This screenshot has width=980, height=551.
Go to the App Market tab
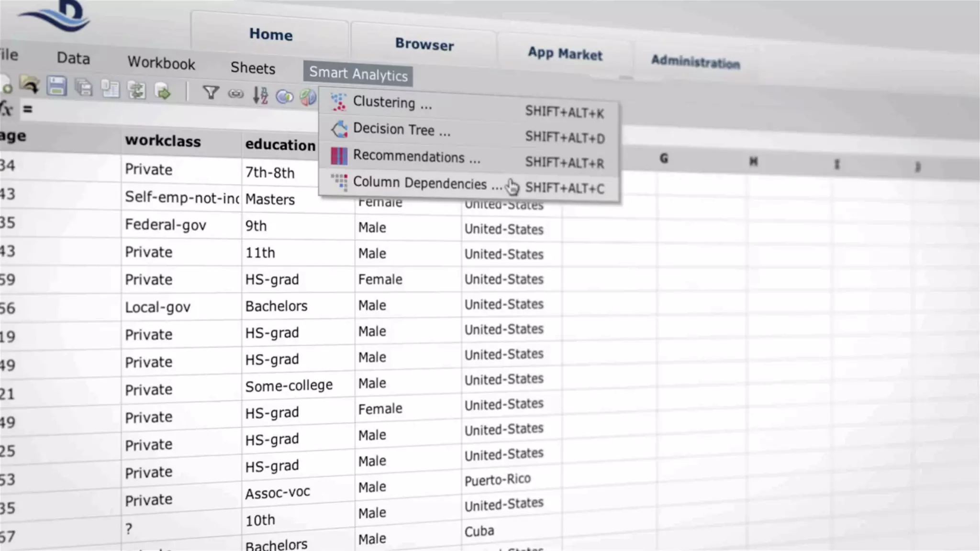[x=565, y=54]
